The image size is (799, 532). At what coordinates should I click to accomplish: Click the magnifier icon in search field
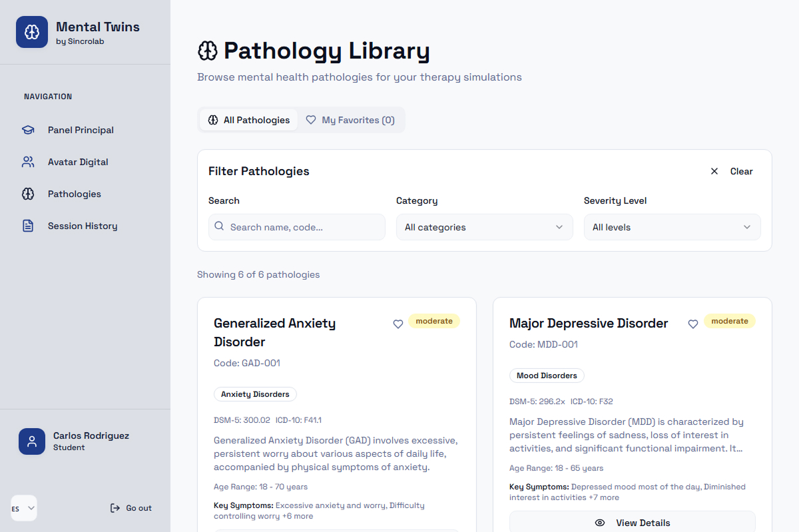click(x=219, y=226)
